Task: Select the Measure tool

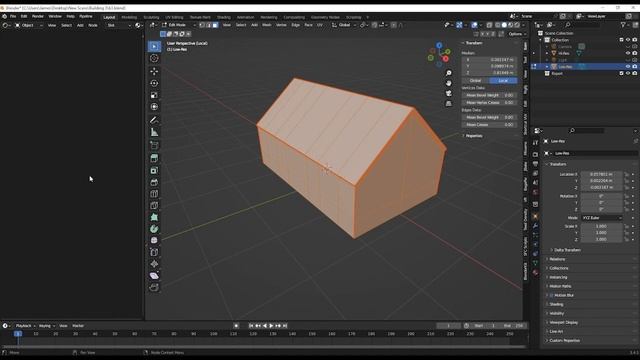Action: pyautogui.click(x=154, y=132)
